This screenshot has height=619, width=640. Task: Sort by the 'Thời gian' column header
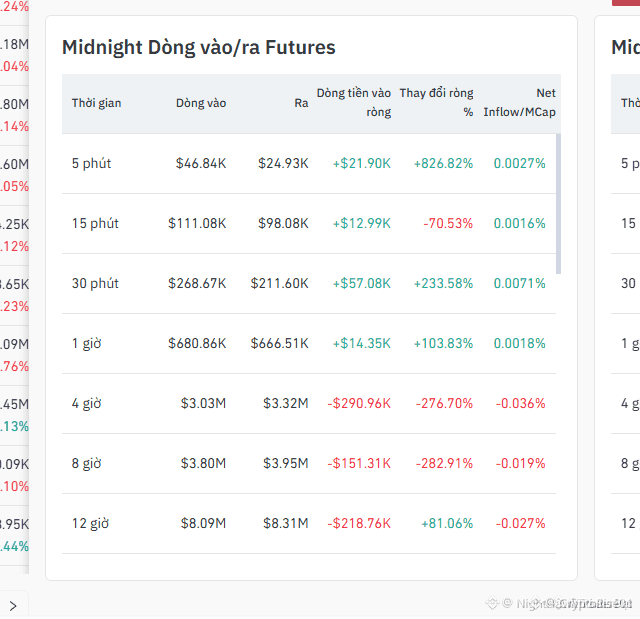[x=96, y=103]
